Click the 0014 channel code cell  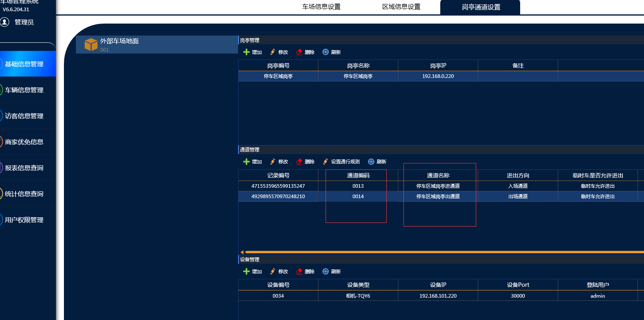pyautogui.click(x=358, y=196)
